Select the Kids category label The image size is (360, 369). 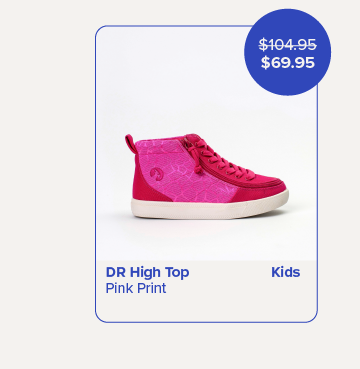click(286, 272)
